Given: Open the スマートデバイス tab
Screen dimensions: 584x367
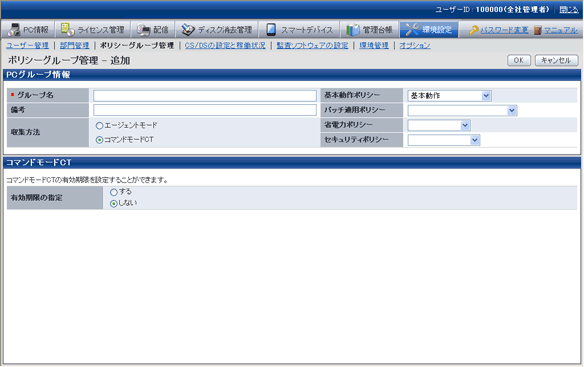Looking at the screenshot, I should point(299,29).
